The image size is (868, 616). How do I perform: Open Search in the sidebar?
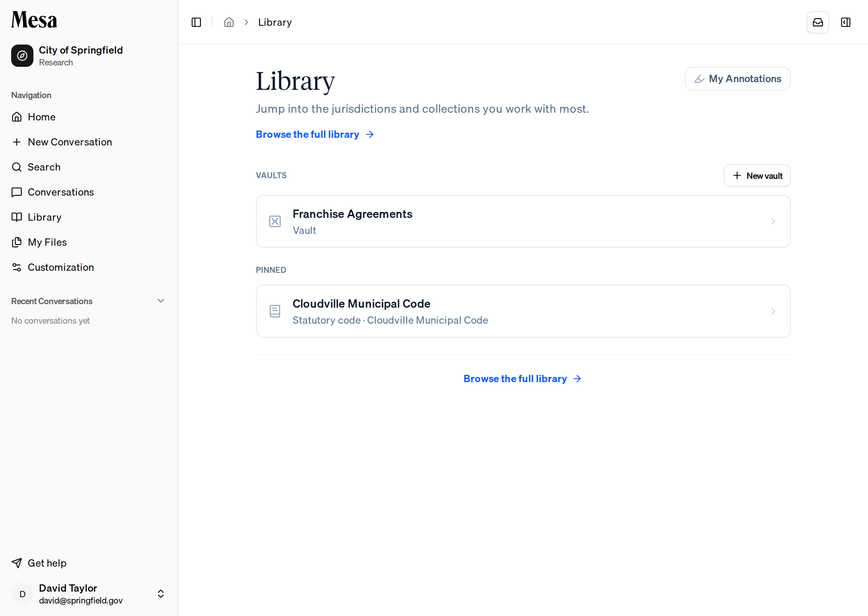[x=89, y=167]
